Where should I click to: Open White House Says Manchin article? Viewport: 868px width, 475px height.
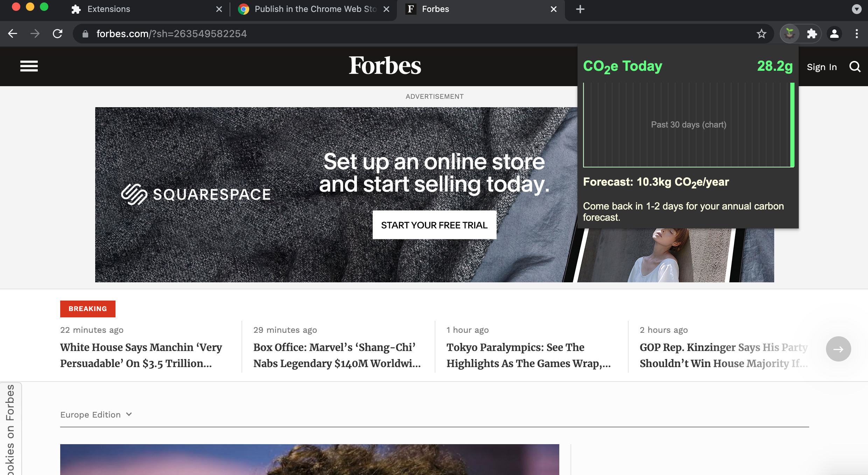tap(141, 355)
